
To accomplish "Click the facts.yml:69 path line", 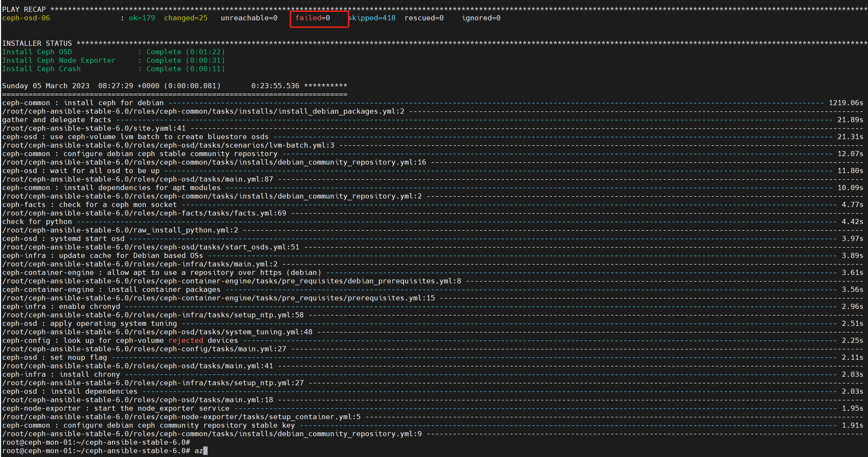I will click(144, 213).
